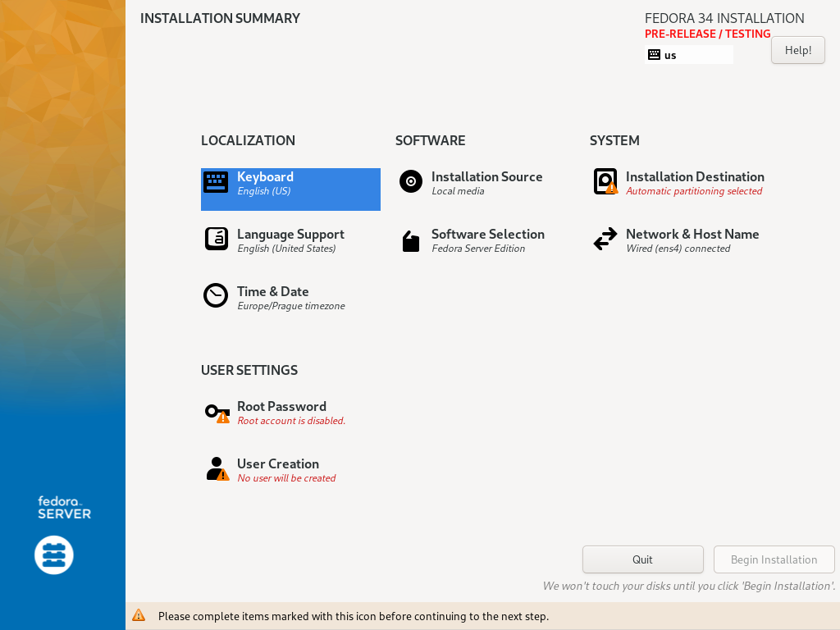Image resolution: width=840 pixels, height=630 pixels.
Task: Click the Quit button
Action: pyautogui.click(x=643, y=559)
